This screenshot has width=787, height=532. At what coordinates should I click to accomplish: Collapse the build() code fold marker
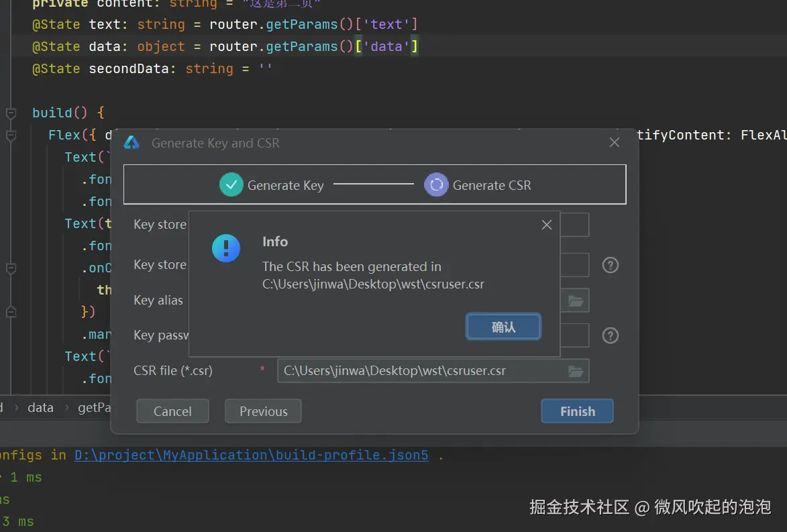tap(11, 113)
